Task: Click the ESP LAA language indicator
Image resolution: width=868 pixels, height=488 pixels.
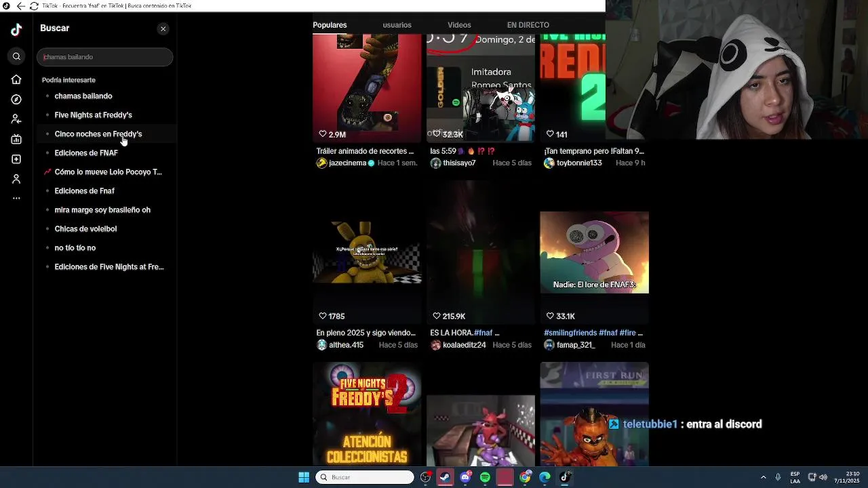Action: pyautogui.click(x=795, y=477)
